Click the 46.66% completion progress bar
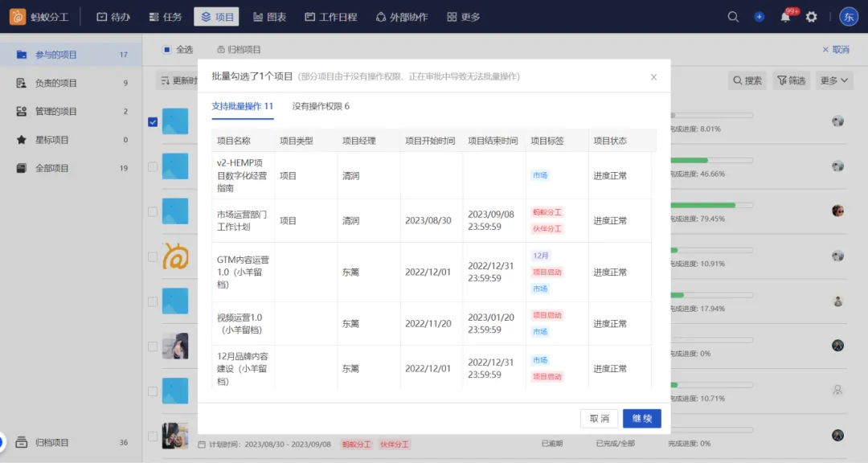The image size is (868, 463). click(711, 161)
